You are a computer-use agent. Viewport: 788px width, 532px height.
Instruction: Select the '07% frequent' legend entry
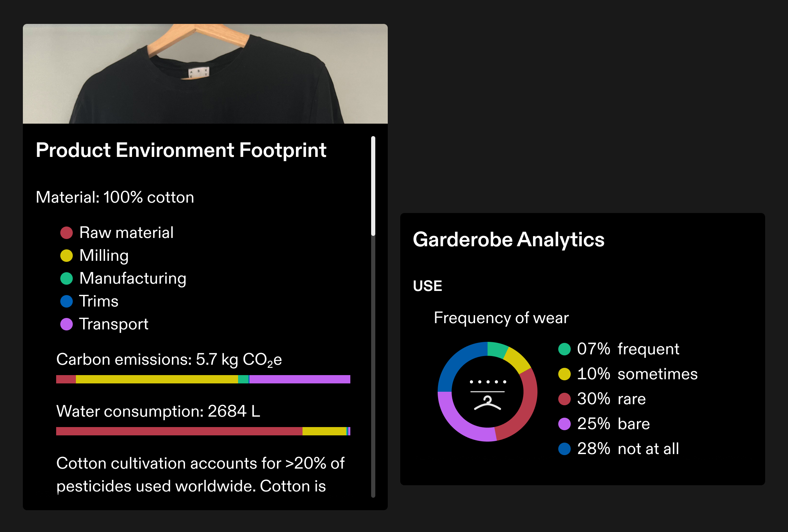619,349
